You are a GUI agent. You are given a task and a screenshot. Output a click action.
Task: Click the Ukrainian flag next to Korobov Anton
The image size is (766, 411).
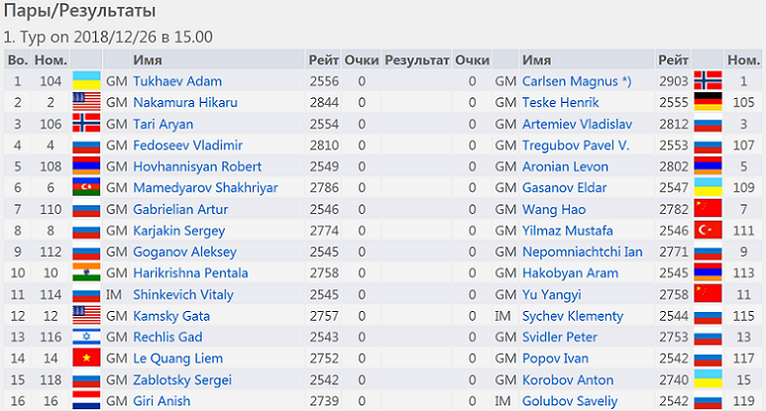pos(707,379)
